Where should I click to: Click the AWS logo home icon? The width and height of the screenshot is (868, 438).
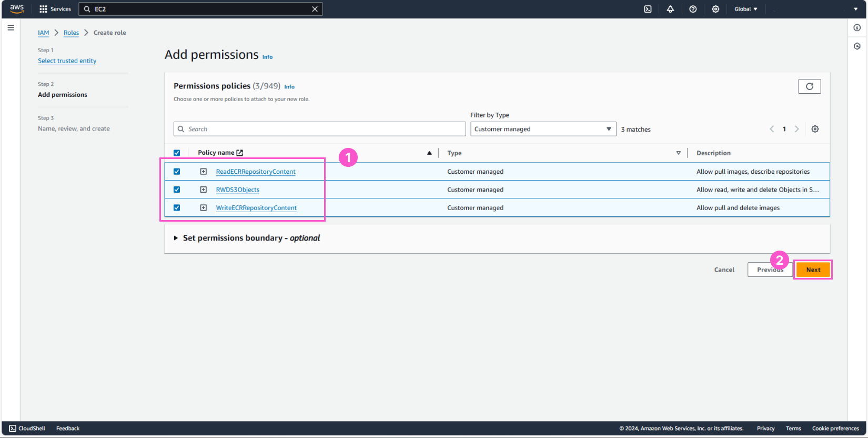[17, 9]
